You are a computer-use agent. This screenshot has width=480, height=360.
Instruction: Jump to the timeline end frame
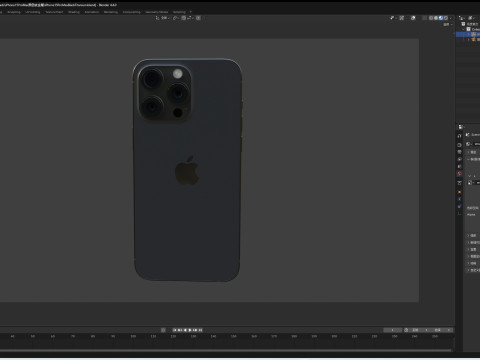coord(200,330)
